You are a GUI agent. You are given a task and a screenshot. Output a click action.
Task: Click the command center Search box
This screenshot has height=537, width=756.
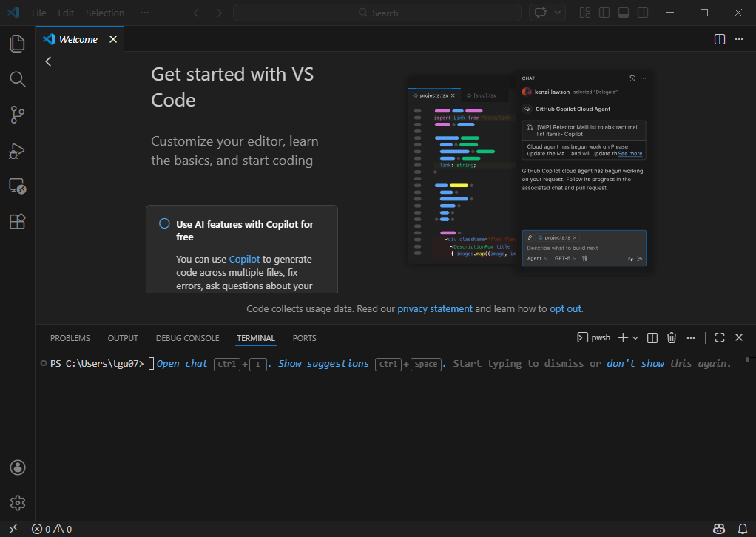(x=377, y=13)
